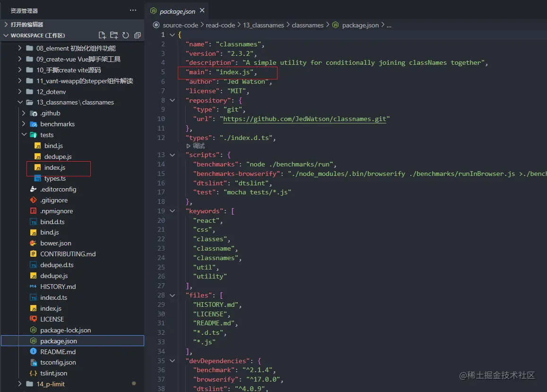
Task: Open index.js inside tests folder
Action: coord(55,167)
